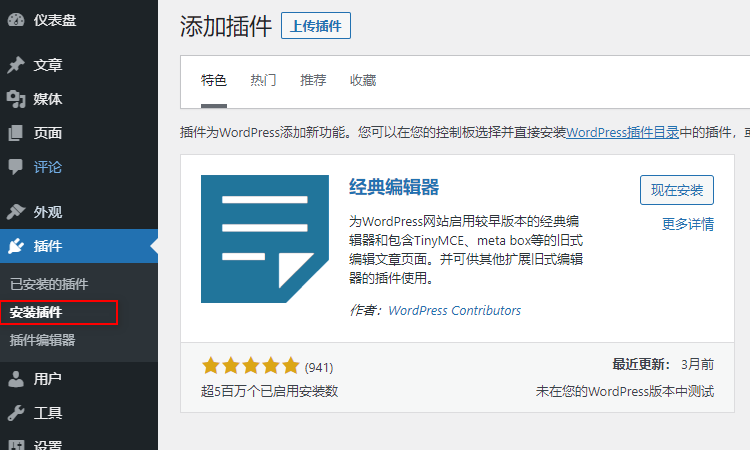Click the 最近更新: 3月前 text
Image resolution: width=750 pixels, height=450 pixels.
[x=663, y=364]
